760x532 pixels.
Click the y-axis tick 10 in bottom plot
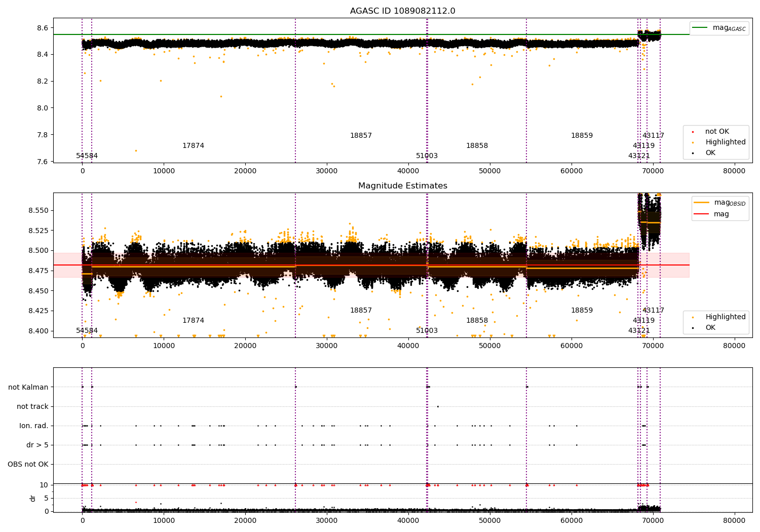(x=44, y=485)
